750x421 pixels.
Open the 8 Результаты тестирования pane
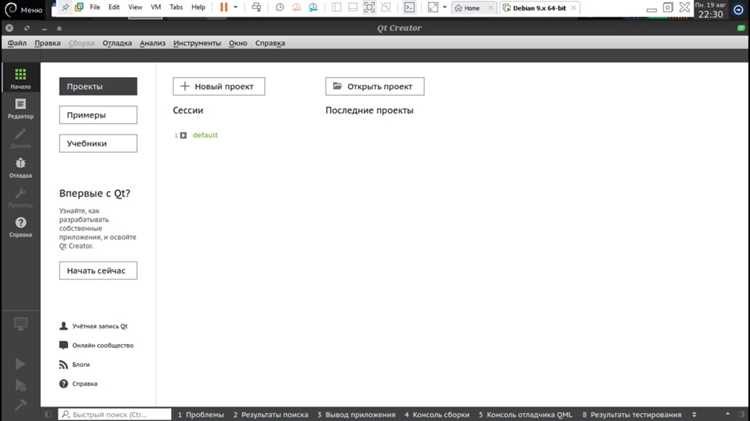click(631, 415)
